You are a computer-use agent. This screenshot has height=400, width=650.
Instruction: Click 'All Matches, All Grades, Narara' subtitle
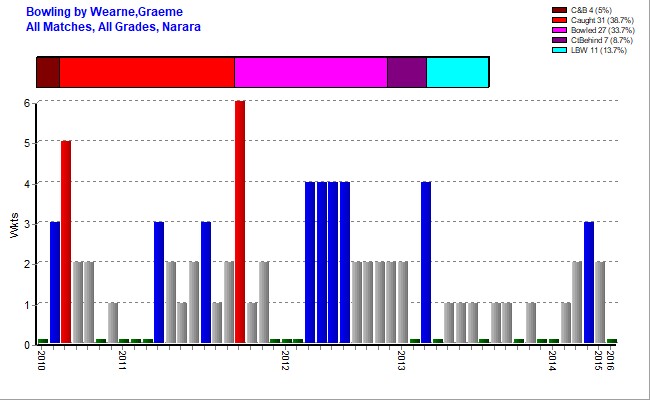coord(113,27)
